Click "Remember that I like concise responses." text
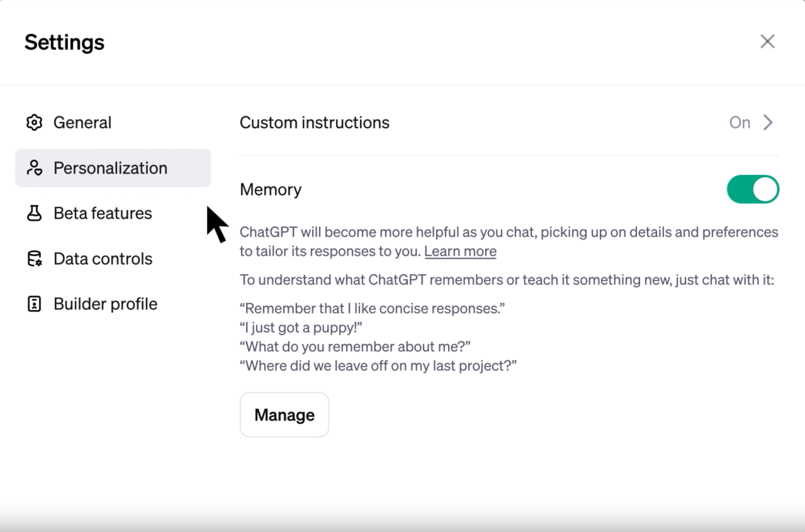This screenshot has width=805, height=532. coord(372,309)
